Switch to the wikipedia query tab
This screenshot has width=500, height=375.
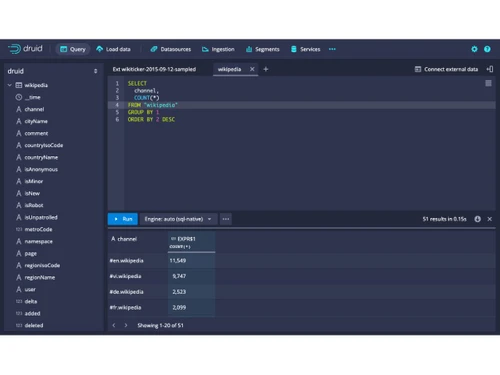pyautogui.click(x=229, y=69)
